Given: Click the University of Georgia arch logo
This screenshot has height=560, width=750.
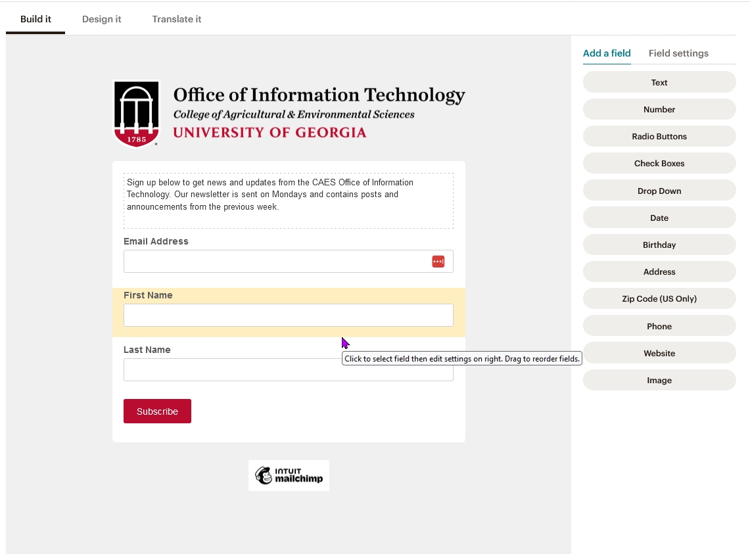Looking at the screenshot, I should [x=136, y=113].
